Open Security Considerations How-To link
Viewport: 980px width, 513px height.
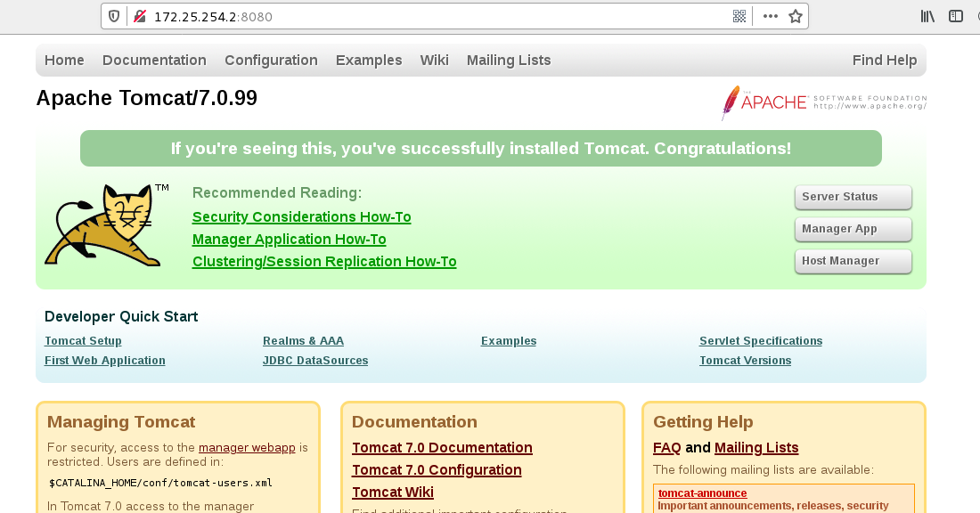tap(301, 216)
